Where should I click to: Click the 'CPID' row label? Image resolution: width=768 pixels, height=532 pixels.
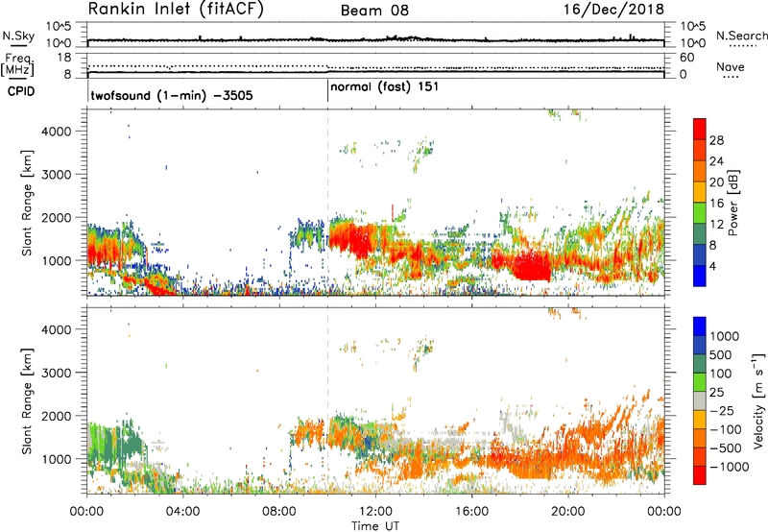21,91
